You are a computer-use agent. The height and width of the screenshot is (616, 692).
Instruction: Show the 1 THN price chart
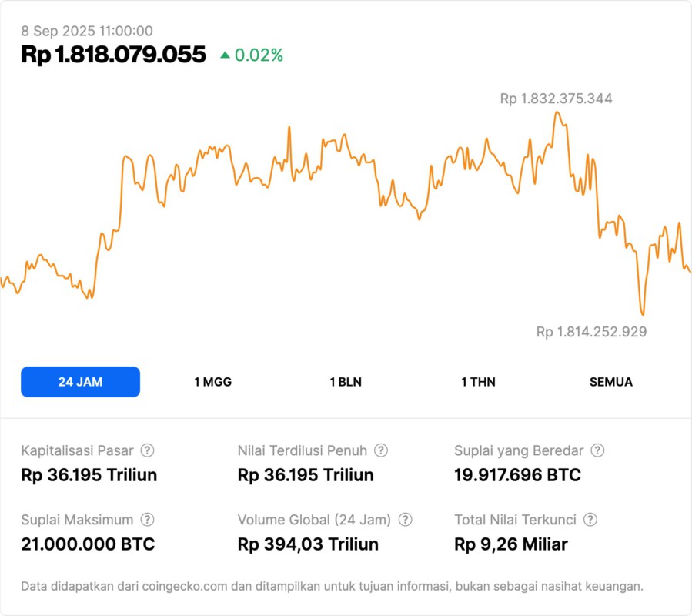(478, 382)
